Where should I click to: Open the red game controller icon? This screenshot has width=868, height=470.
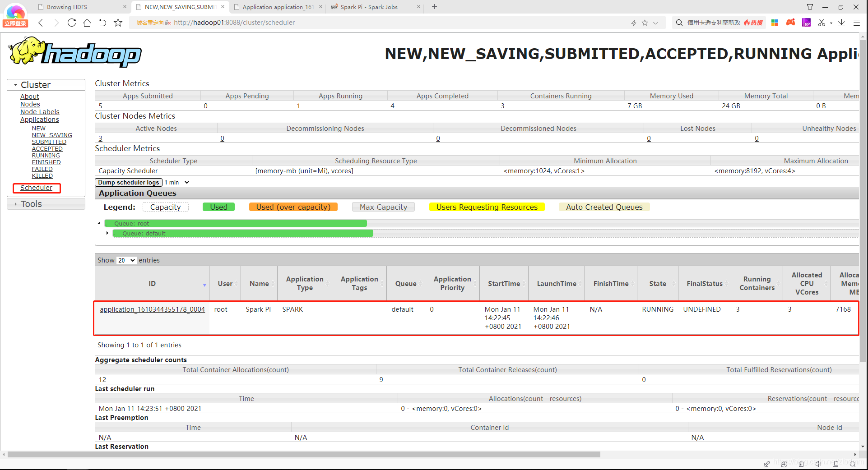pyautogui.click(x=790, y=22)
